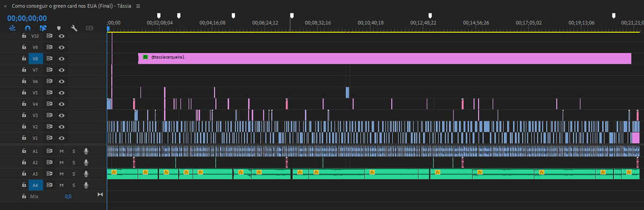Click the Add Marker icon
This screenshot has width=644, height=210.
[x=59, y=28]
